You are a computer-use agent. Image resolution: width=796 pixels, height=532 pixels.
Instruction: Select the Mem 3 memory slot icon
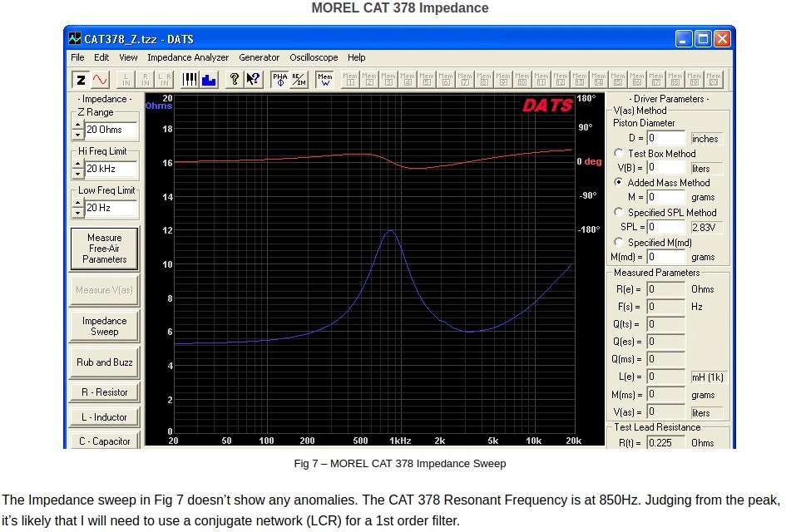[x=388, y=80]
